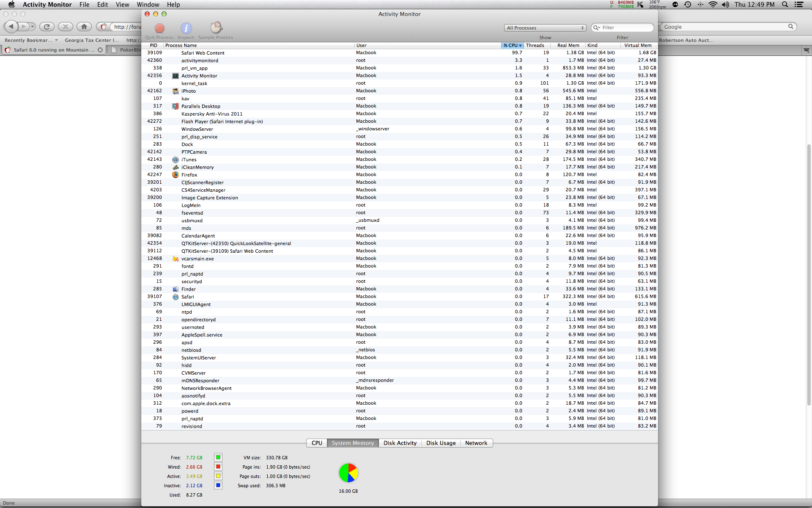This screenshot has width=812, height=508.
Task: Sort by PID column header
Action: point(153,45)
